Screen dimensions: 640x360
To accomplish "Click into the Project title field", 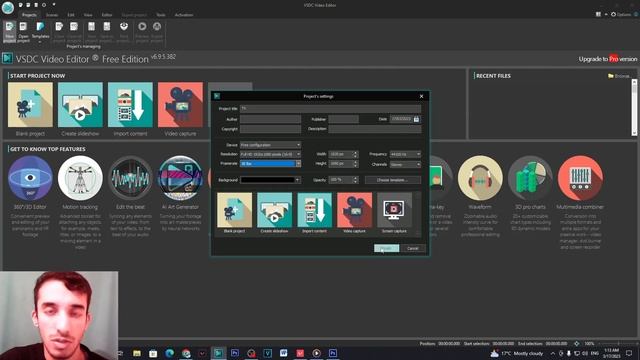I will click(x=330, y=109).
